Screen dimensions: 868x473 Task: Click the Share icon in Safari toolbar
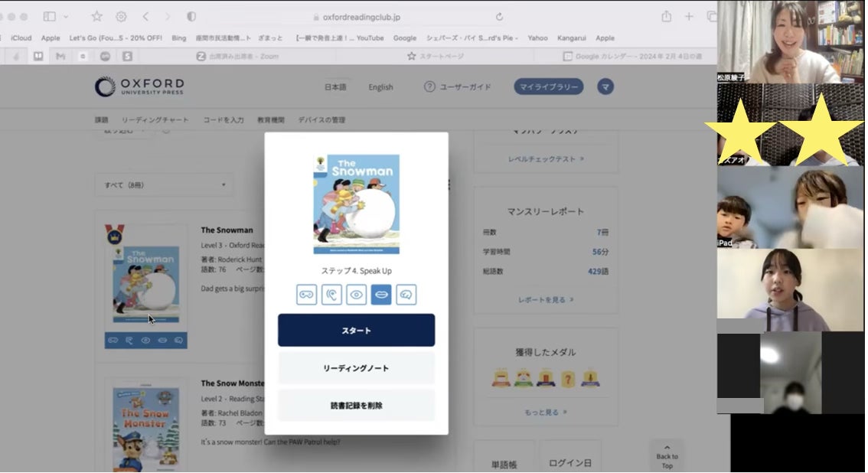(667, 17)
